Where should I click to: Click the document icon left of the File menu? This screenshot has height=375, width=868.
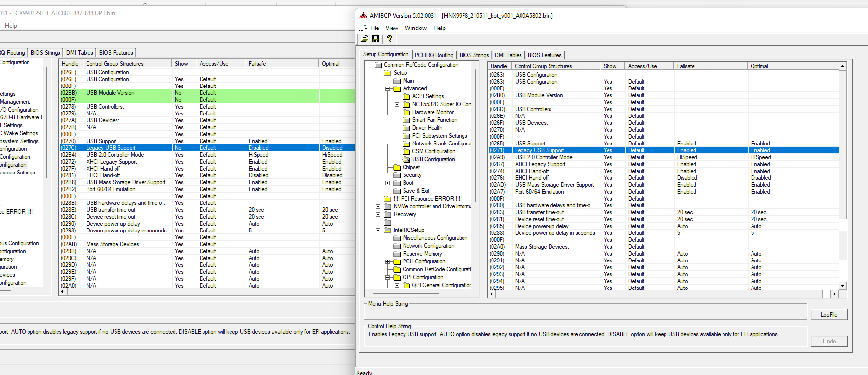pos(363,28)
